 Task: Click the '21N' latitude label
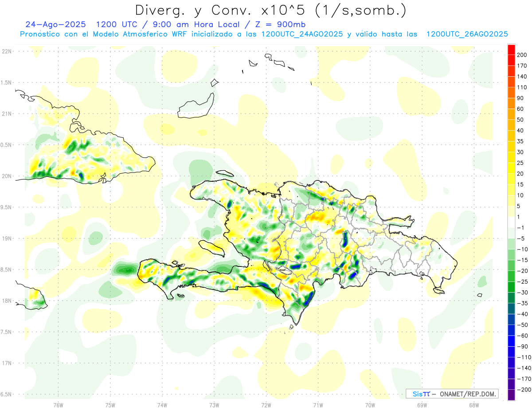[6, 114]
